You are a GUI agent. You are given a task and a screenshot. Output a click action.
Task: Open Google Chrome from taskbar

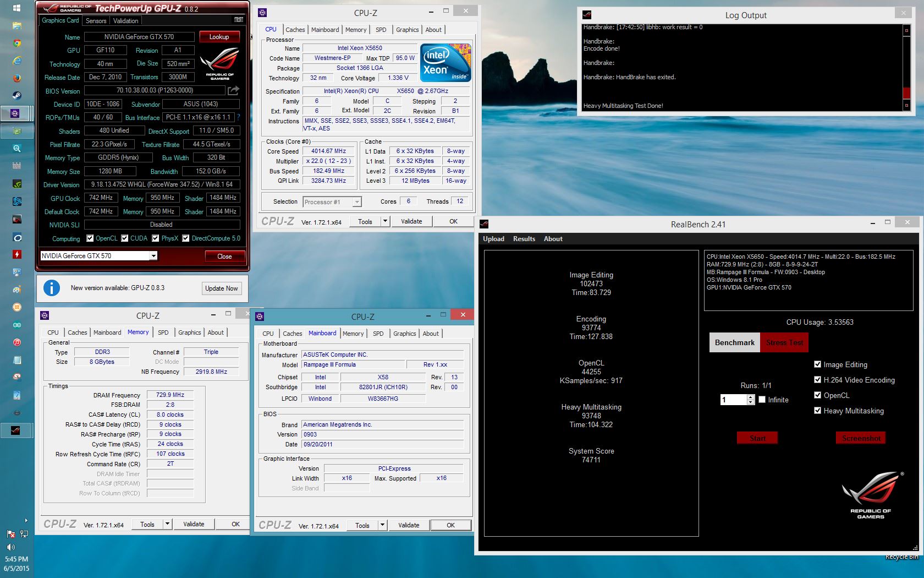point(16,43)
